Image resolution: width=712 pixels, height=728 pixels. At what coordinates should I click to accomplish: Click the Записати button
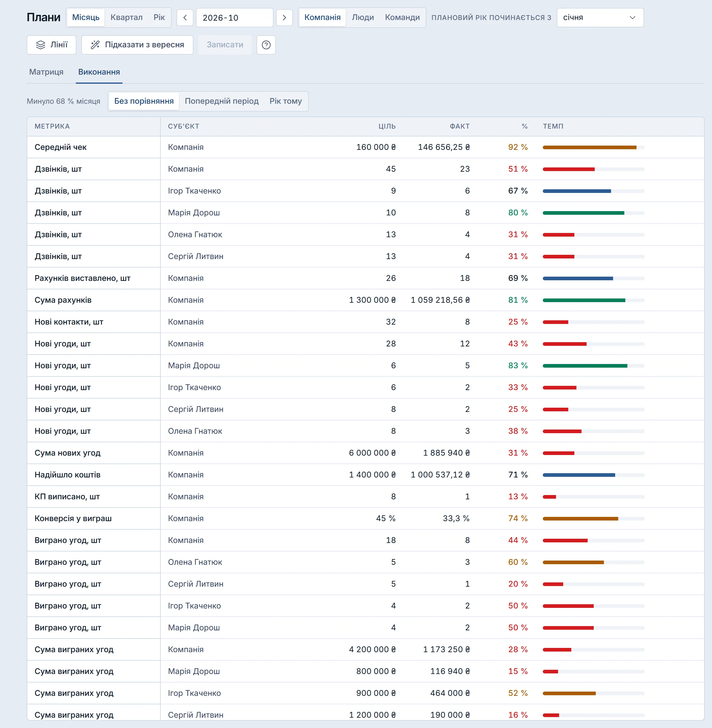tap(225, 45)
